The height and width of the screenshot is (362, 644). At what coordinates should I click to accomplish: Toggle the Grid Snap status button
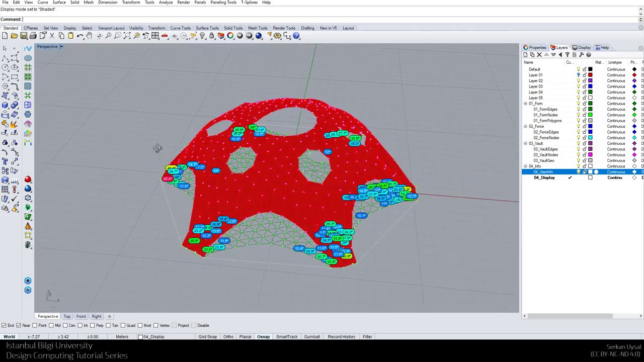click(207, 337)
